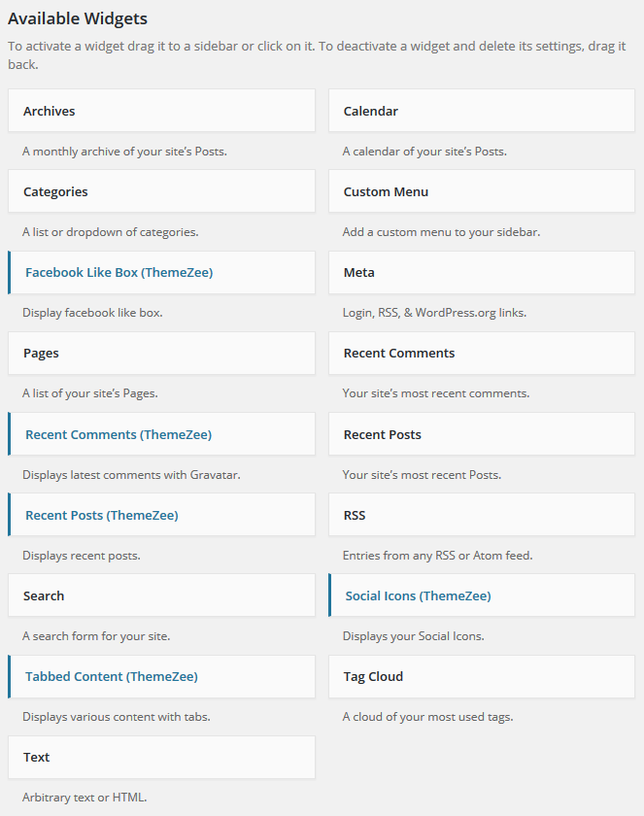
Task: Open Facebook Like Box (ThemeZee) widget
Action: point(161,273)
